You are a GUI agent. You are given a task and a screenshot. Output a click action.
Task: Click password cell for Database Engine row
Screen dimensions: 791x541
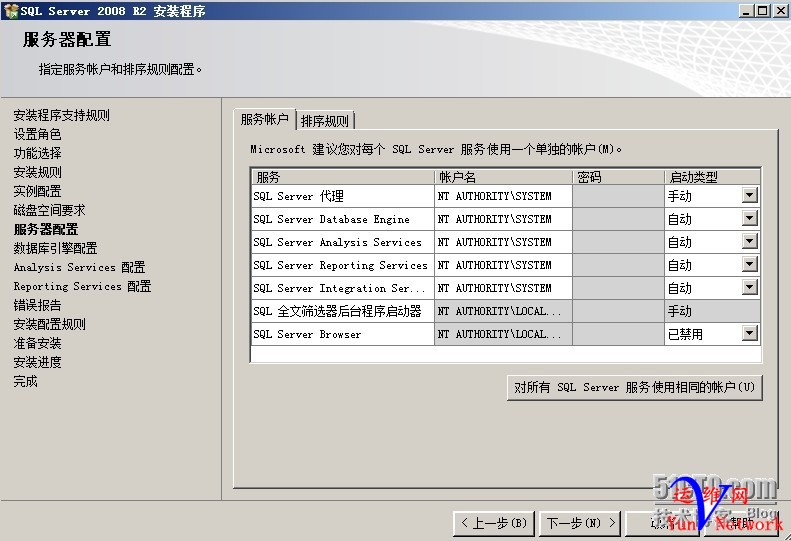[618, 219]
